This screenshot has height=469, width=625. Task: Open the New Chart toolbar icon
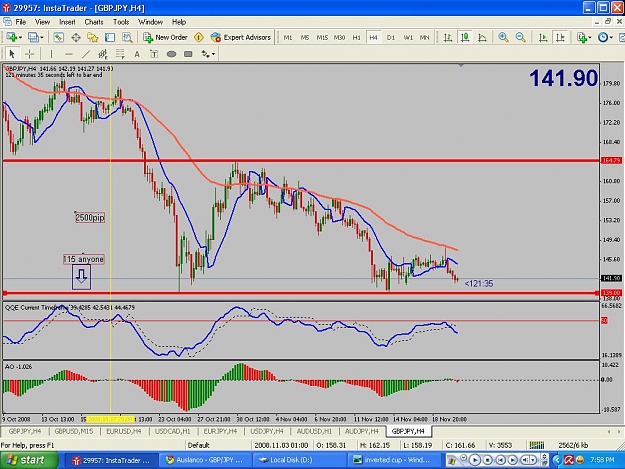coord(11,37)
